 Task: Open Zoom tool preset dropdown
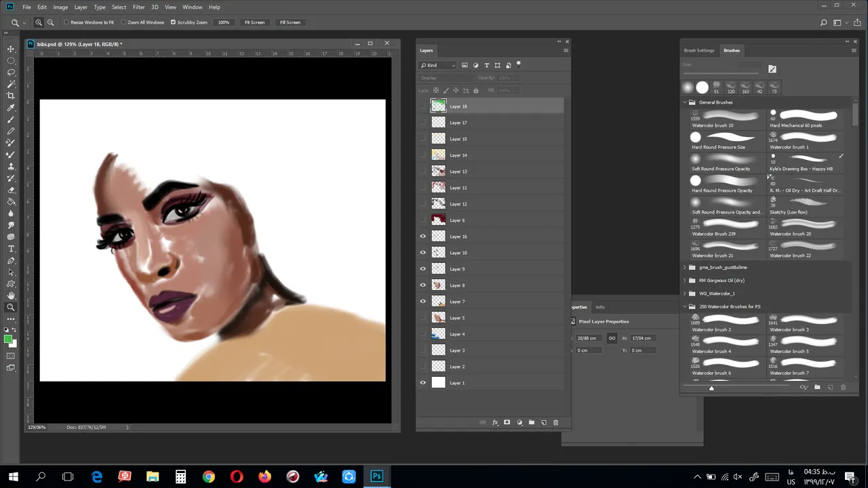(x=18, y=22)
